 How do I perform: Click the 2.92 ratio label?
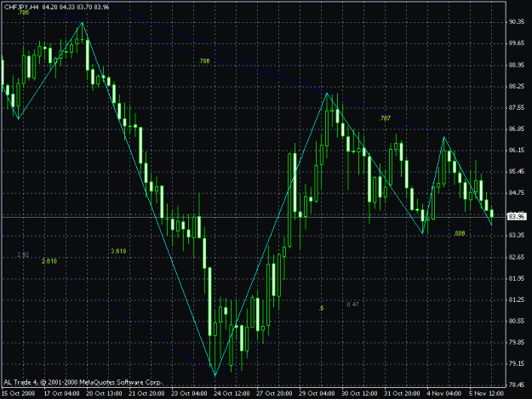click(x=23, y=255)
